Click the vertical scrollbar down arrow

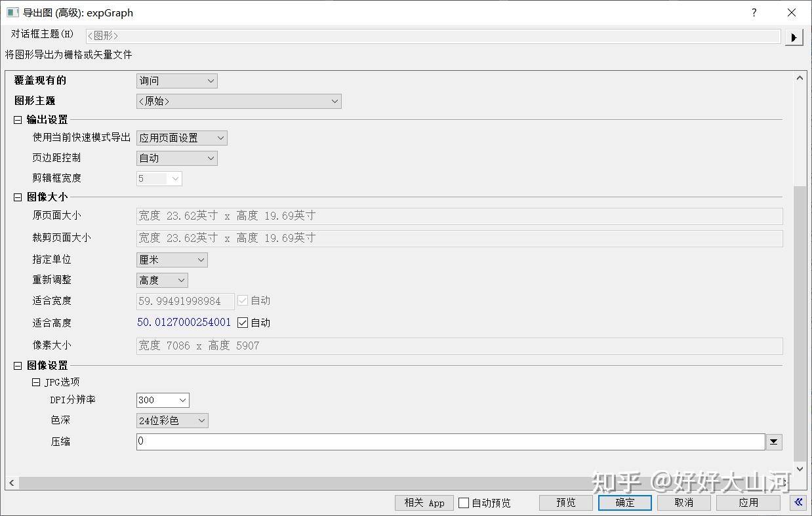[x=800, y=469]
